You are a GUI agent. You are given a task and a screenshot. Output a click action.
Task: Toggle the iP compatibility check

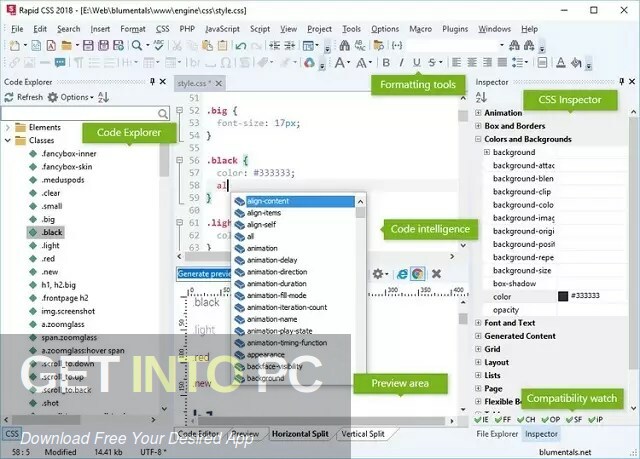596,419
